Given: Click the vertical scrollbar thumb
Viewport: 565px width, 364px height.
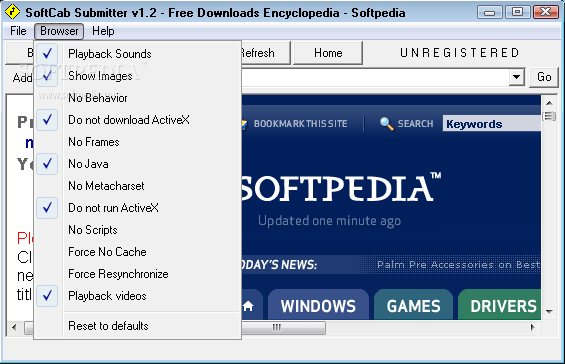Looking at the screenshot, I should 549,116.
